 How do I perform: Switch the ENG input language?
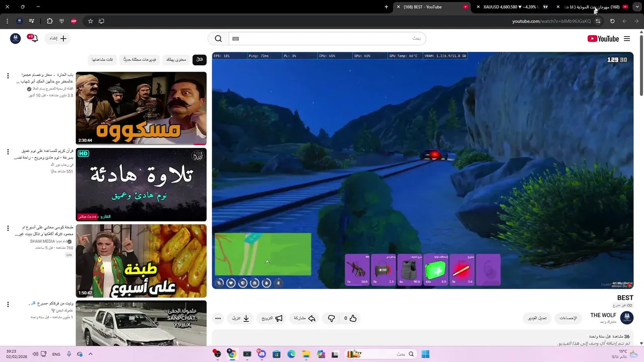coord(56,354)
